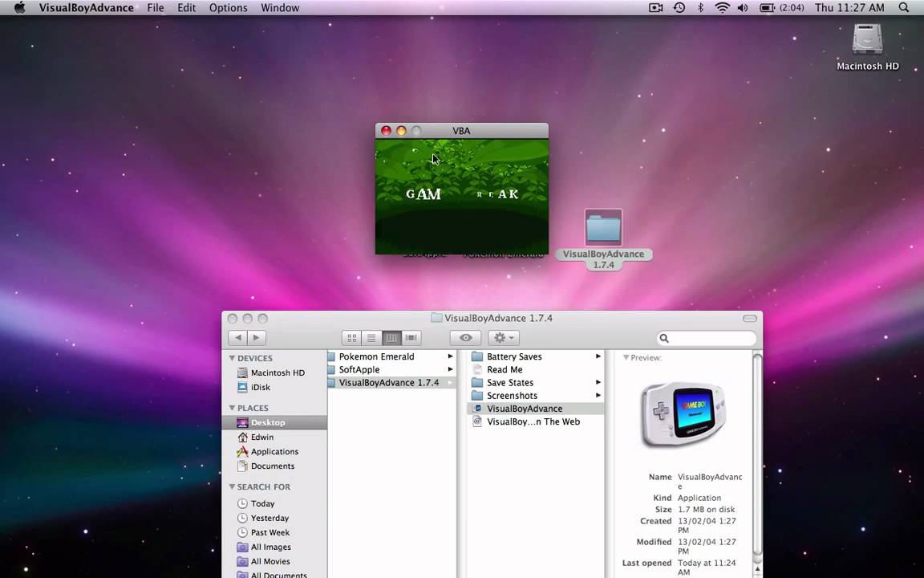Image resolution: width=924 pixels, height=578 pixels.
Task: Open Applications in the sidebar
Action: tap(274, 452)
